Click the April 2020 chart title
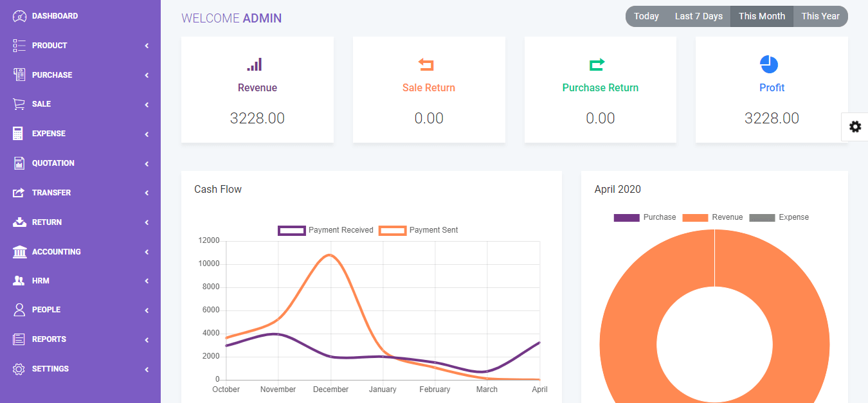The height and width of the screenshot is (403, 868). (618, 189)
